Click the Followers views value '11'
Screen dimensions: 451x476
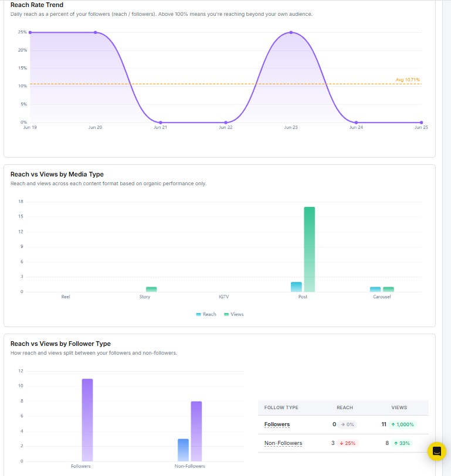tap(384, 424)
